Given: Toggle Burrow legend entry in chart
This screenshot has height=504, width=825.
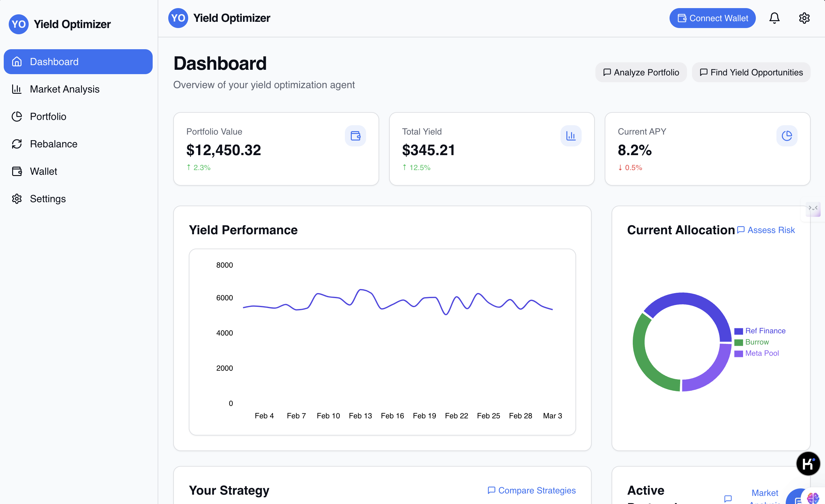Looking at the screenshot, I should [752, 342].
